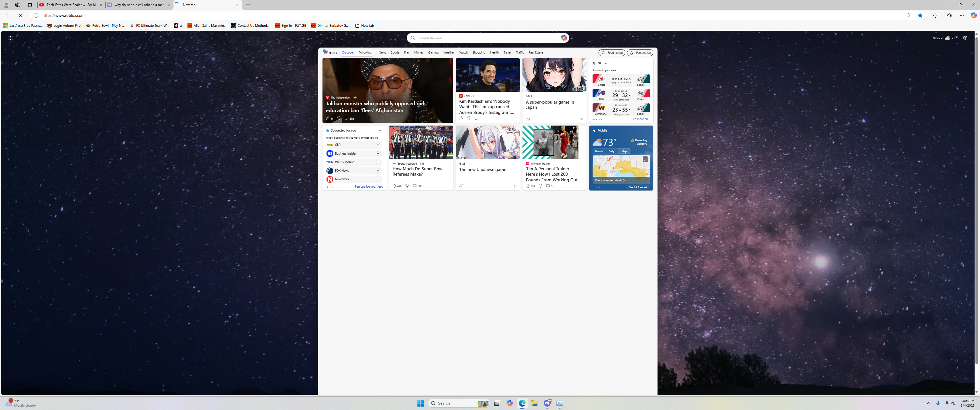
Task: Click the favorites star in address bar
Action: (920, 16)
